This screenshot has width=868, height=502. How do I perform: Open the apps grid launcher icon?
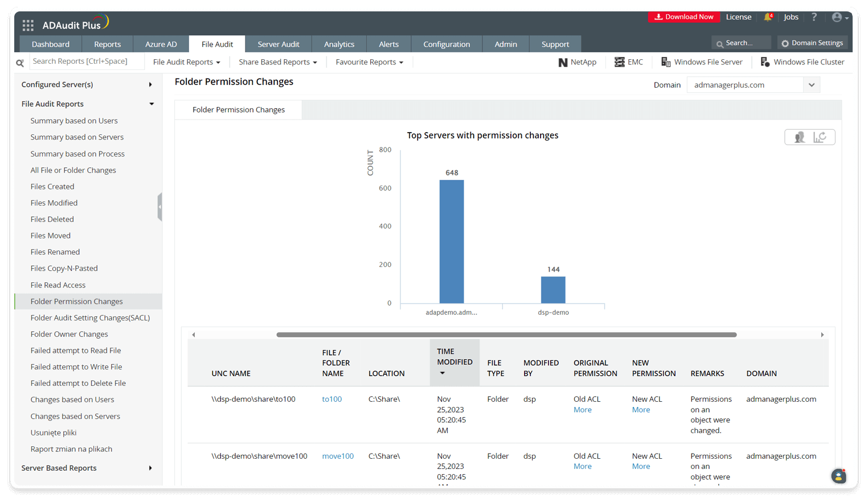click(28, 25)
